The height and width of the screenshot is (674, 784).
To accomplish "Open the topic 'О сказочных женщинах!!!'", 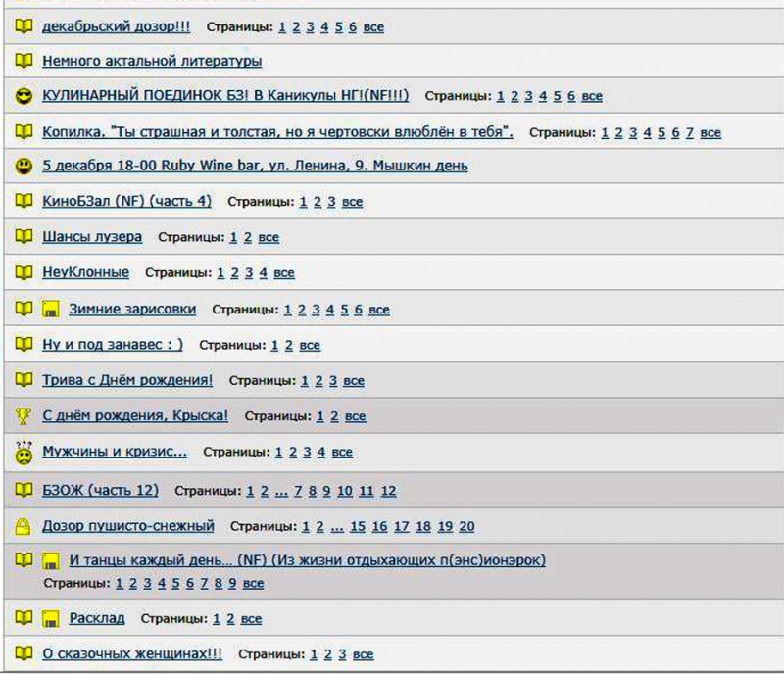I will point(132,653).
